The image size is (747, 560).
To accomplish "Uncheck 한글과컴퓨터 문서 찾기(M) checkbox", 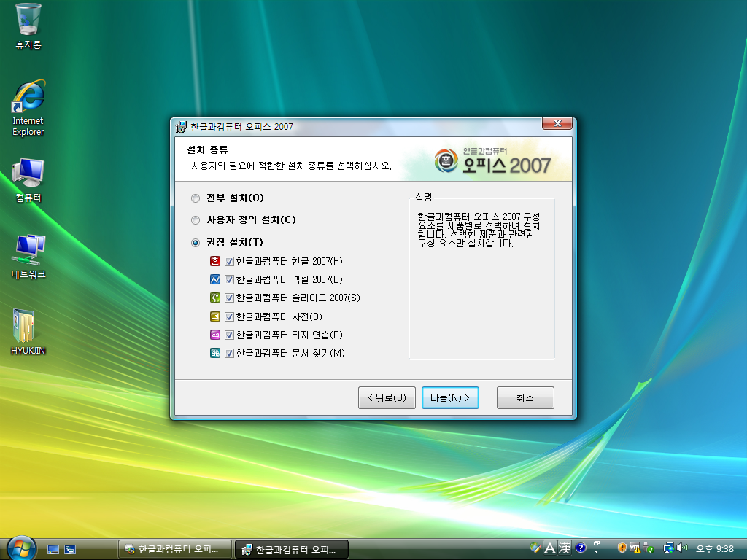I will coord(229,354).
